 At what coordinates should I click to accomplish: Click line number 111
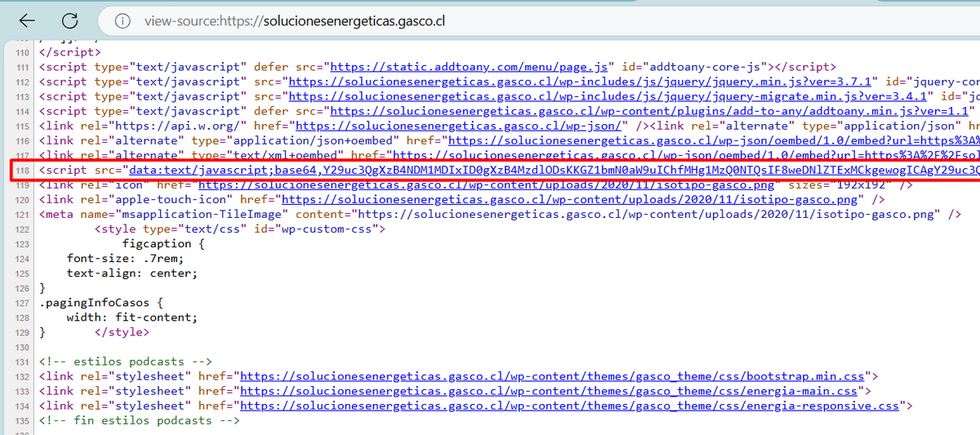coord(21,67)
